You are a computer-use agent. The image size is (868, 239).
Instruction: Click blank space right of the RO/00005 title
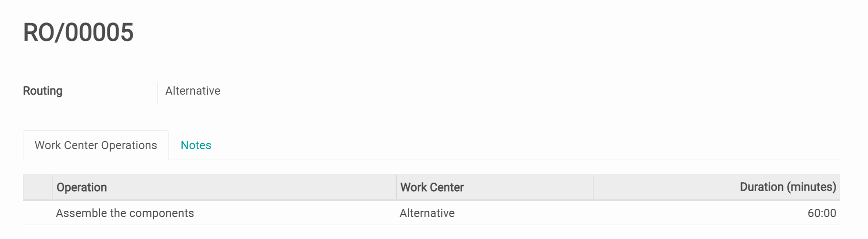(430, 33)
